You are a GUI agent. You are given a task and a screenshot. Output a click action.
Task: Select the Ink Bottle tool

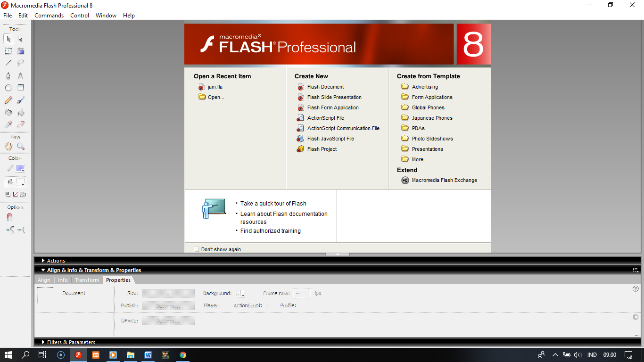pyautogui.click(x=8, y=112)
